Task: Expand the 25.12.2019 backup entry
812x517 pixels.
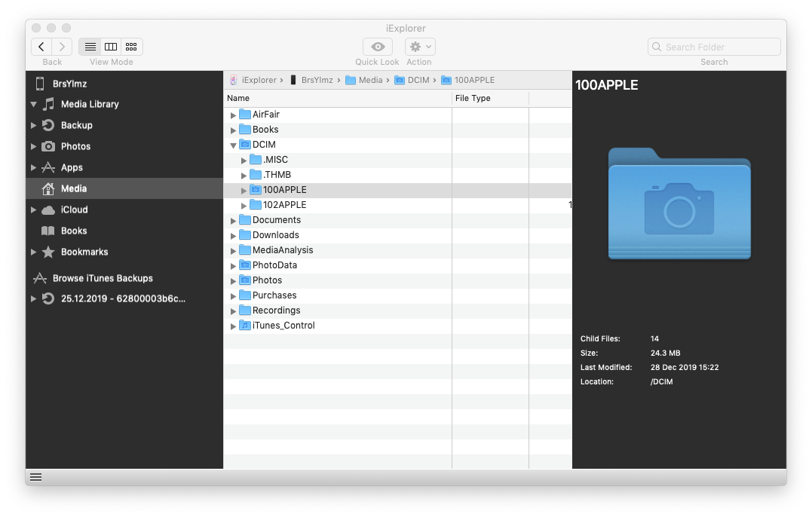Action: point(33,298)
